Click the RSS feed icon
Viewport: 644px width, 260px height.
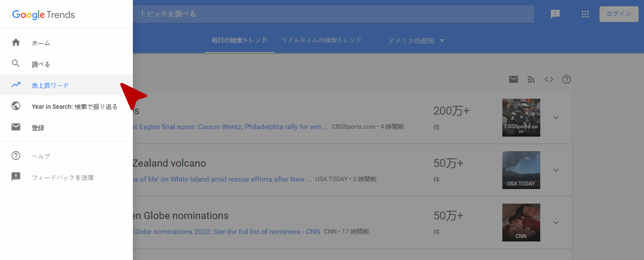pos(531,80)
